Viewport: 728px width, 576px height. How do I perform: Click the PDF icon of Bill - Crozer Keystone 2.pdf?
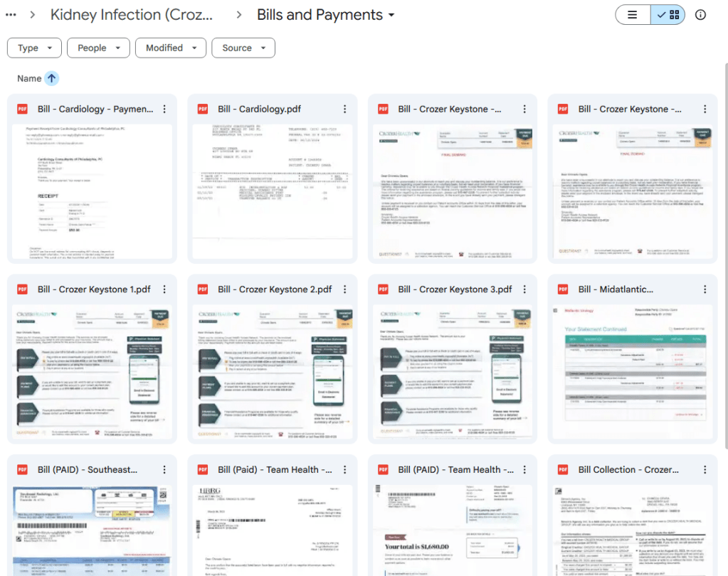tap(203, 289)
